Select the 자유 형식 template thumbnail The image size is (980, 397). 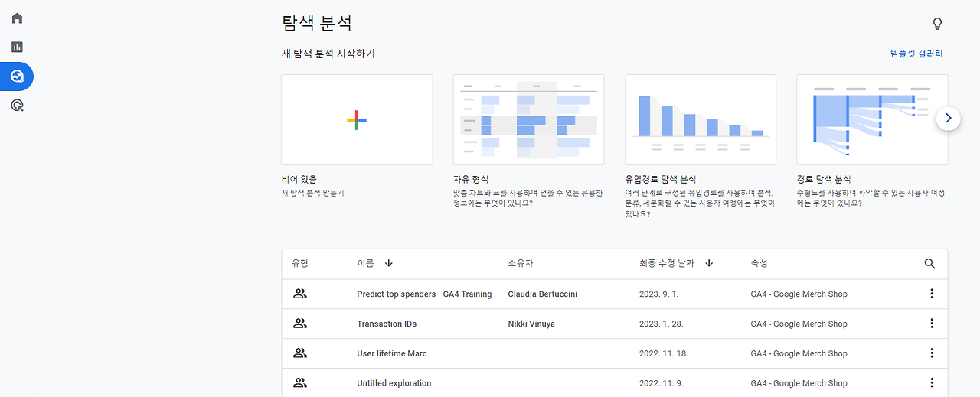(x=528, y=119)
